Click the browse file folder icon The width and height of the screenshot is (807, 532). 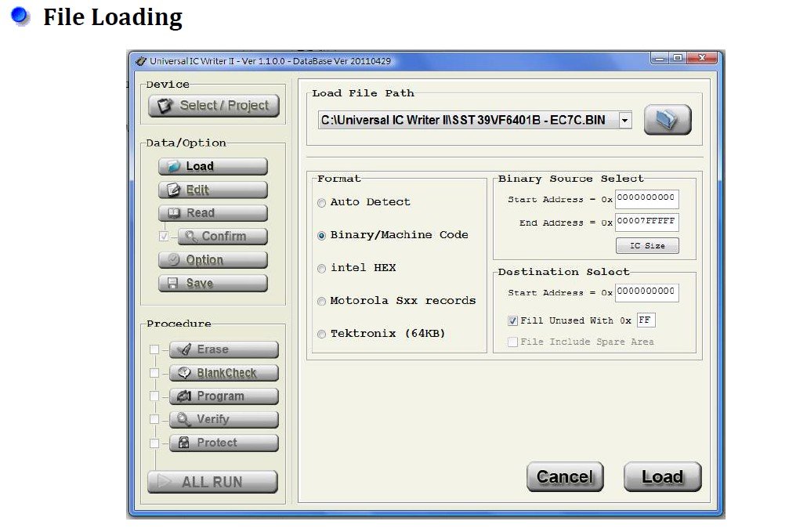668,120
